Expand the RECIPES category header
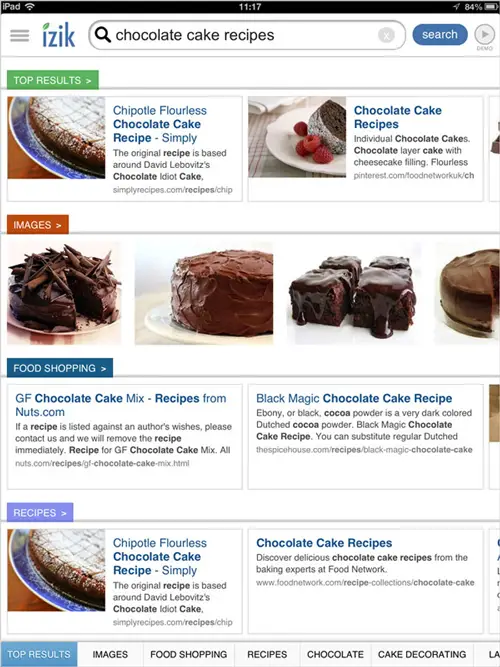The width and height of the screenshot is (500, 667). (40, 513)
